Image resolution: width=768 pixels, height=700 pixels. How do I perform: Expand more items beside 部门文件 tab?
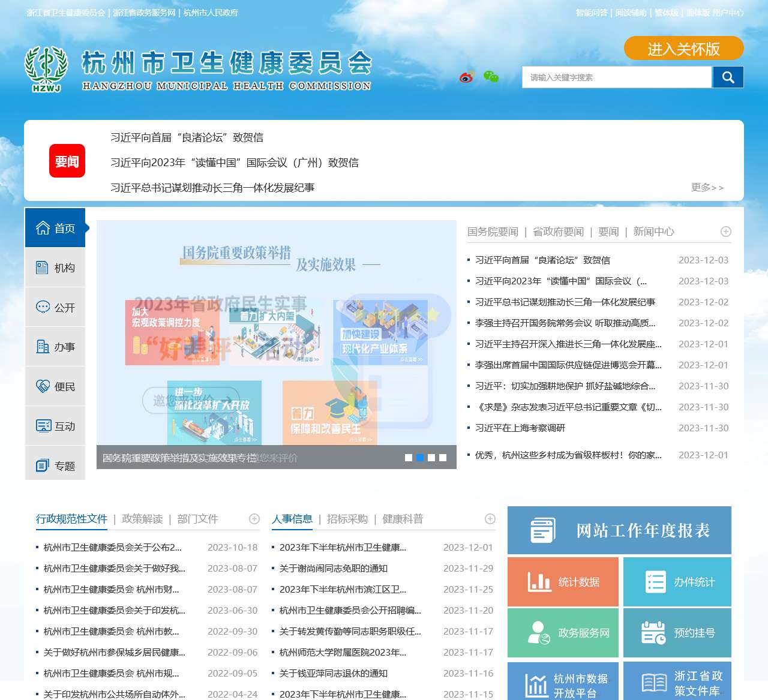click(254, 519)
